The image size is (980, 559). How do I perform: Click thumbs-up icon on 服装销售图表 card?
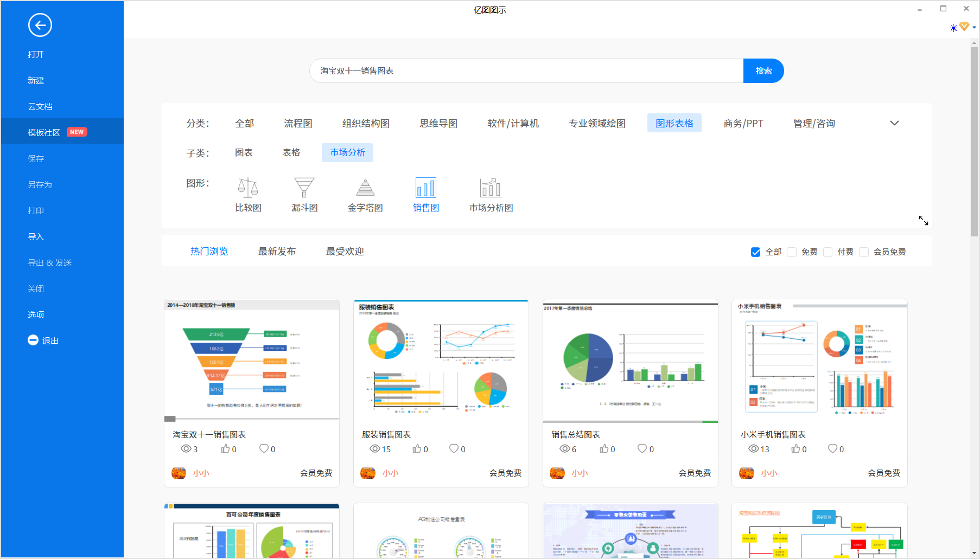pyautogui.click(x=417, y=448)
